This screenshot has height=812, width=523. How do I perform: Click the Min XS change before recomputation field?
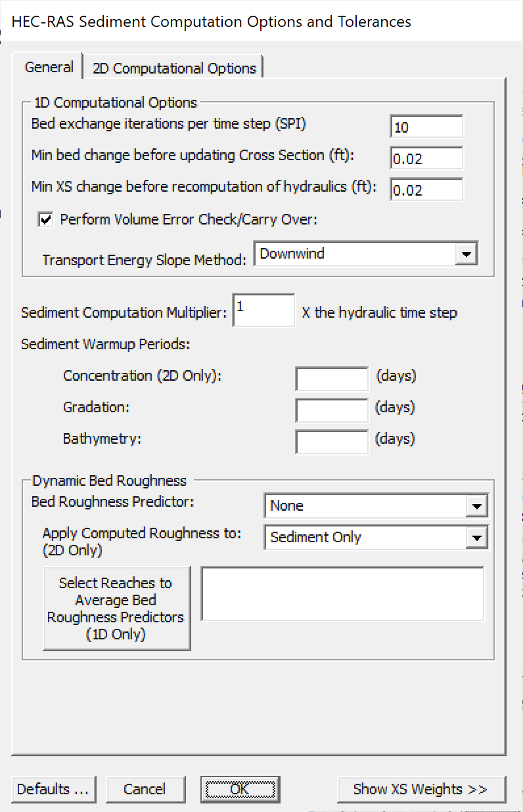[x=426, y=190]
